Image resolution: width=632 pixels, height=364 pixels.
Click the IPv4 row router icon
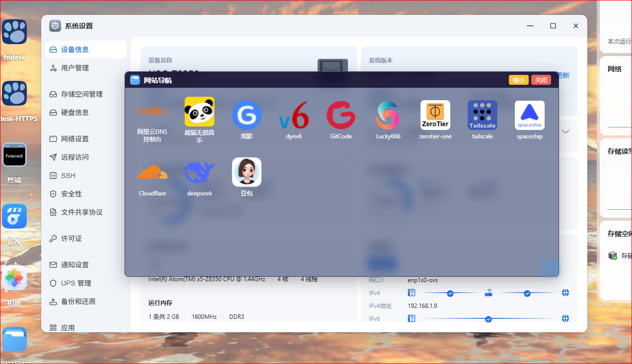tap(489, 293)
